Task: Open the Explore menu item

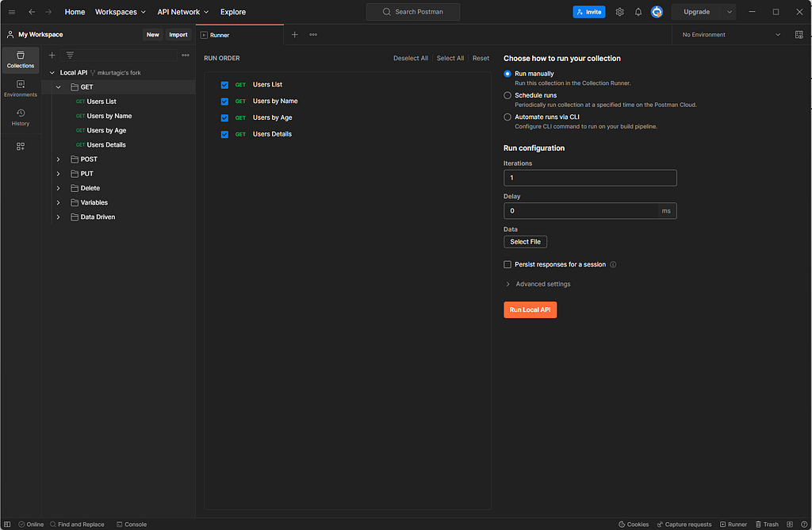Action: click(233, 12)
